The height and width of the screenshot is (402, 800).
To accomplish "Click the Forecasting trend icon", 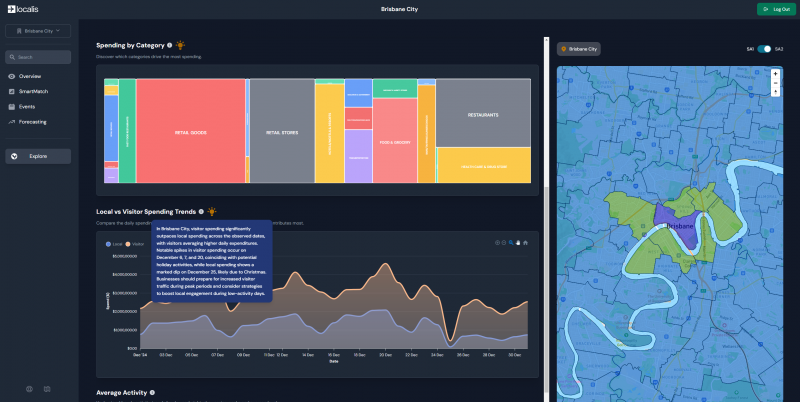I will tap(12, 122).
